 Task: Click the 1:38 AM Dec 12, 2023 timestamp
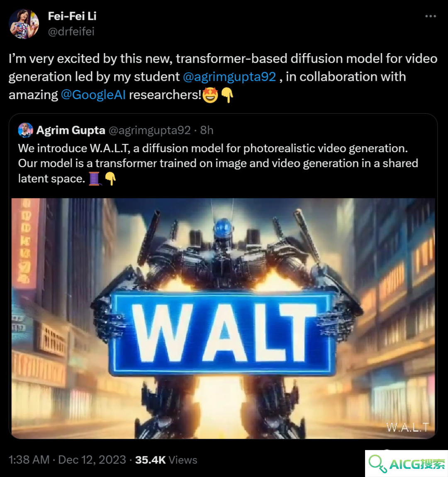[x=67, y=460]
